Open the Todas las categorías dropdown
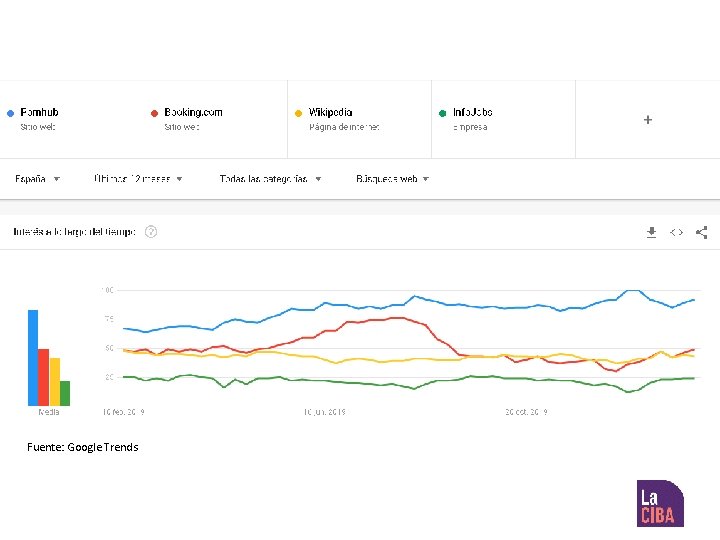The image size is (720, 540). (270, 179)
